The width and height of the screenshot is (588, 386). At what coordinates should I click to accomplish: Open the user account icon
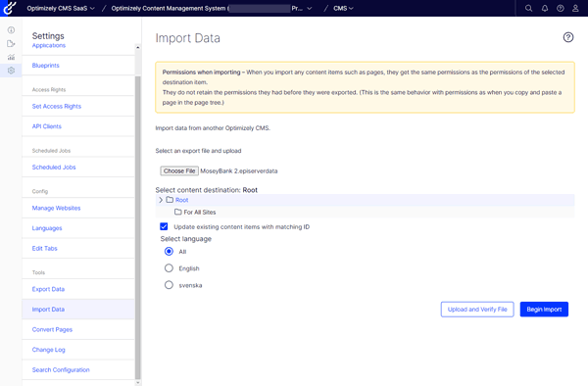click(575, 8)
